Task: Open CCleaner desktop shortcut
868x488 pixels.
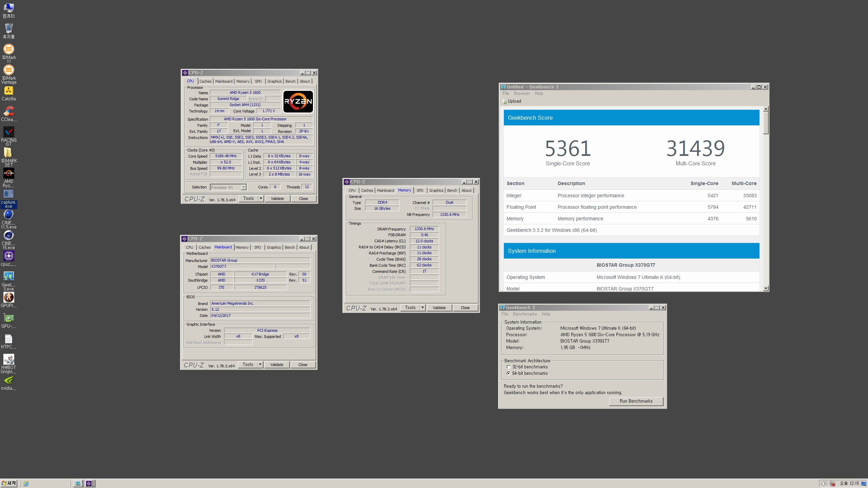Action: click(x=8, y=114)
